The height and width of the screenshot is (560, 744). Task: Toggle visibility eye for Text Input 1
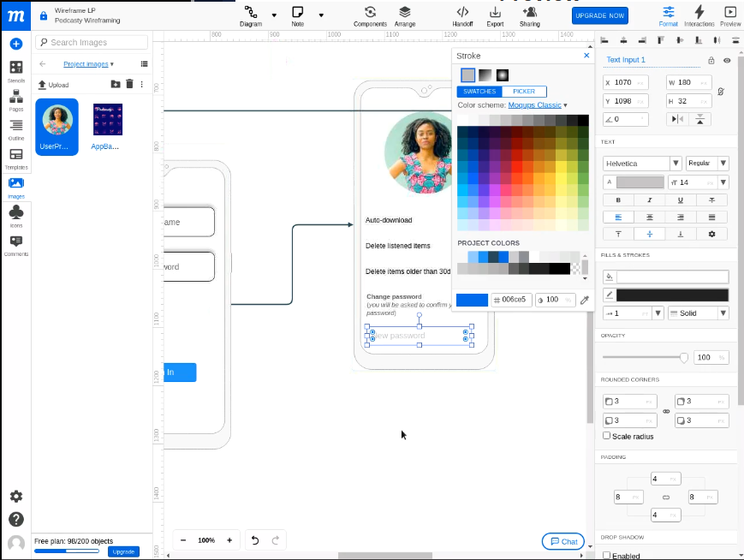(727, 60)
